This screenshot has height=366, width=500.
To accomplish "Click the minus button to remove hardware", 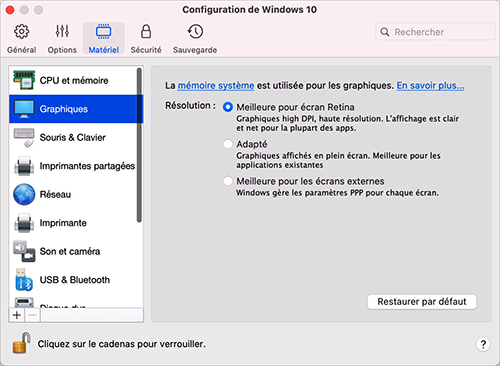I will 32,315.
